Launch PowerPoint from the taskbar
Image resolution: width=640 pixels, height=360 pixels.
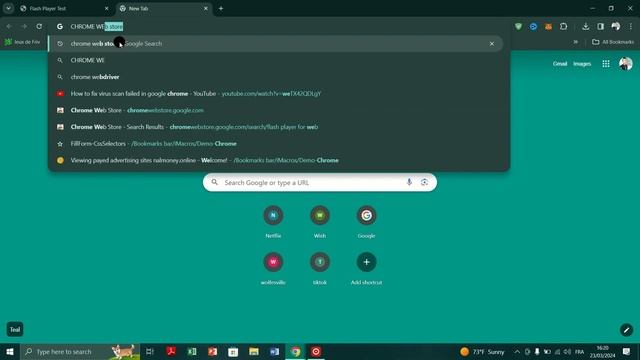click(212, 351)
